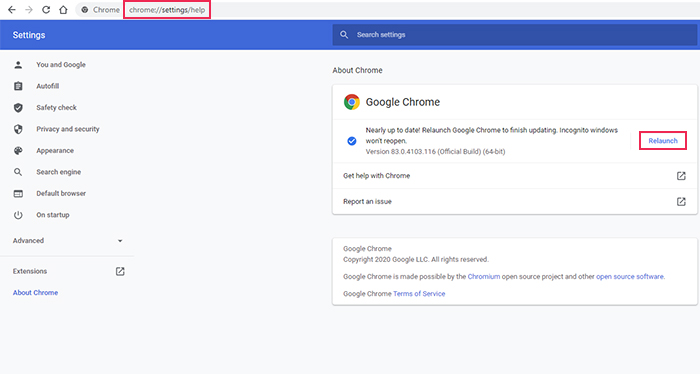Click the browser forward arrow
700x374 pixels.
(29, 9)
